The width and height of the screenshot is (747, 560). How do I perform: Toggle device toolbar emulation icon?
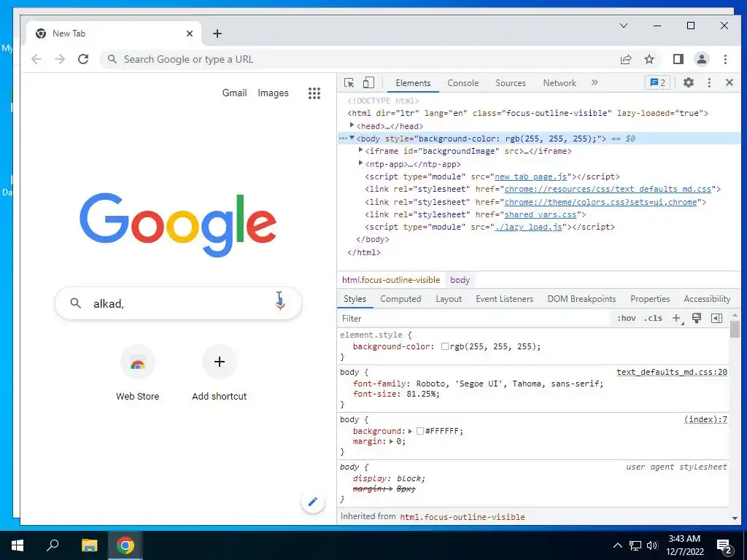[368, 83]
